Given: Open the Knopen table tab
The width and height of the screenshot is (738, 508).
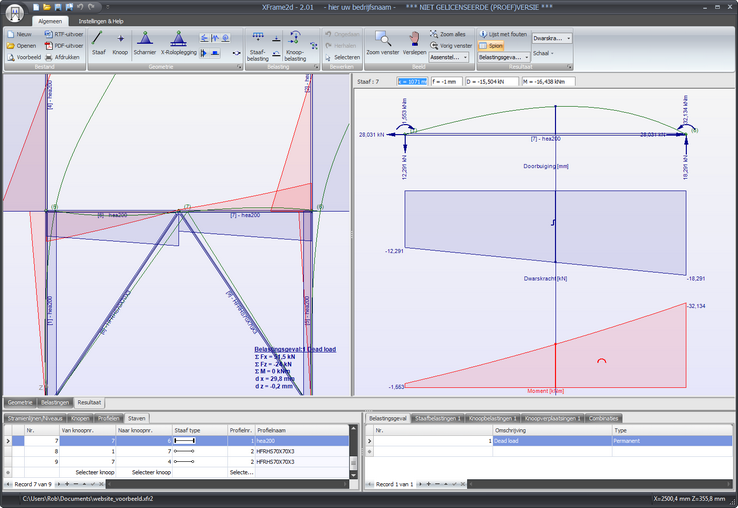Looking at the screenshot, I should coord(80,418).
